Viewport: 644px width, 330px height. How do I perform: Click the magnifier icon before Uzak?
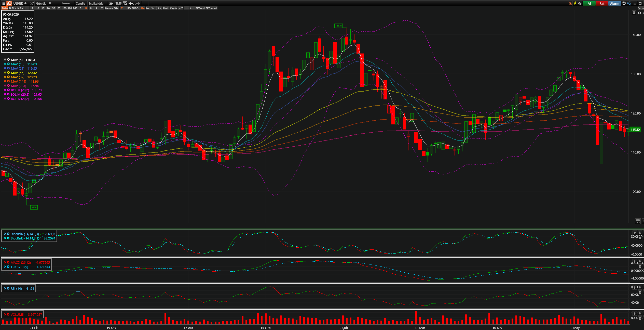pos(160,8)
